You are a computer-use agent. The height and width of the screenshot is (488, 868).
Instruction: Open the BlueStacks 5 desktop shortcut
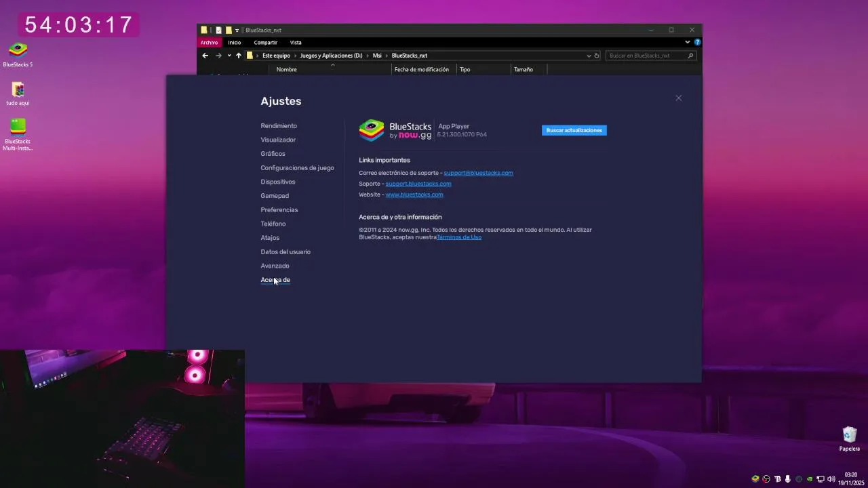18,54
